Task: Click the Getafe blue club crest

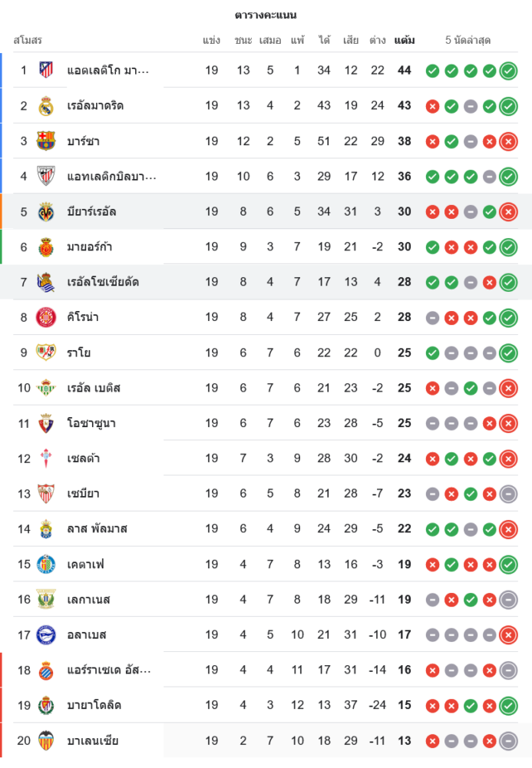Action: tap(46, 564)
